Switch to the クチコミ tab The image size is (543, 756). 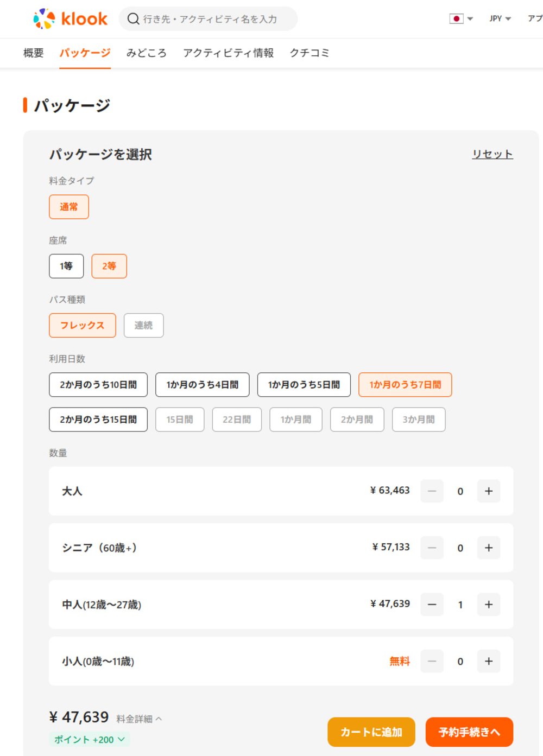[x=311, y=53]
